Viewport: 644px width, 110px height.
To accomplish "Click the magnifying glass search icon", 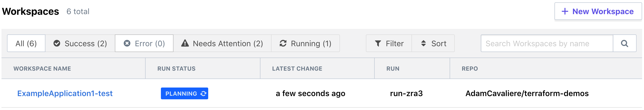I will [x=624, y=43].
